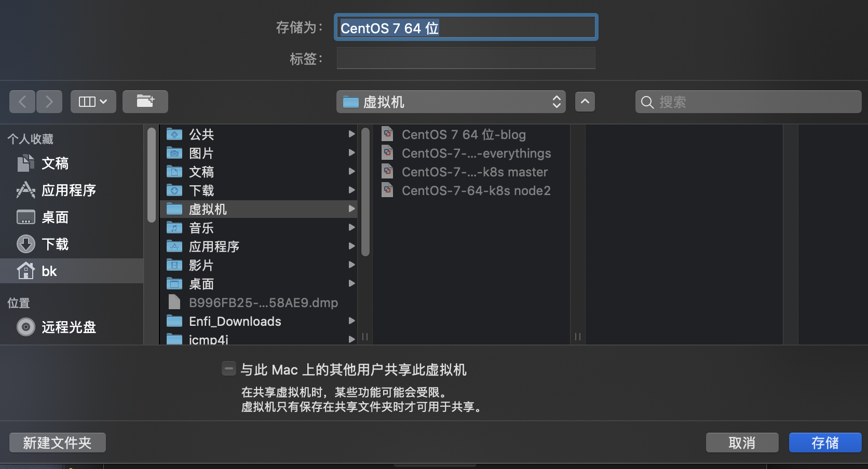Click the CentOS 7 64 位-blog file icon
Viewport: 868px width, 469px height.
pyautogui.click(x=388, y=134)
